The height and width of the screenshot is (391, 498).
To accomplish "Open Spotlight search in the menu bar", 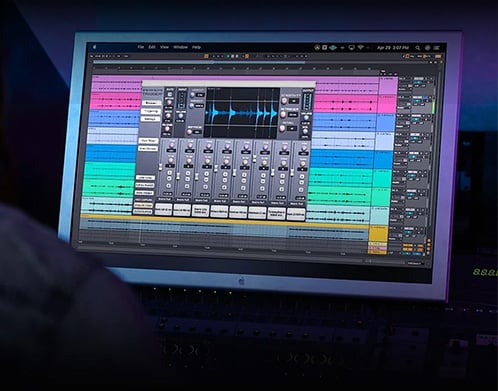I will (x=417, y=48).
